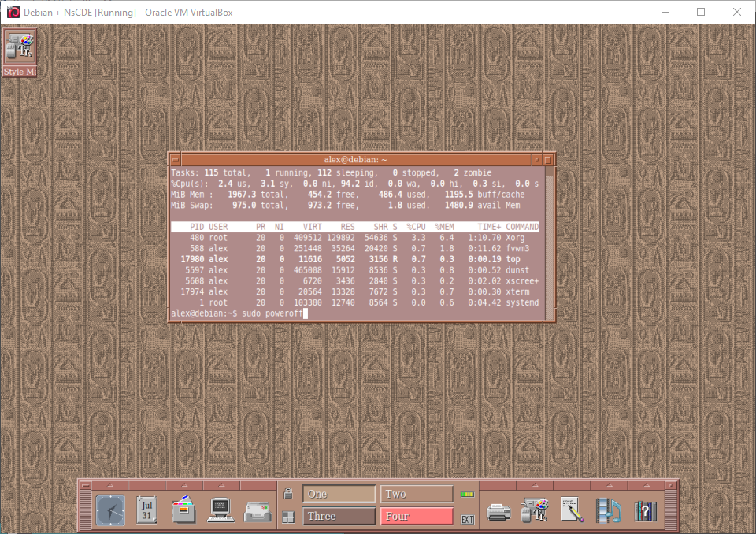Viewport: 756px width, 534px height.
Task: Toggle the screen lock padlock icon
Action: (288, 494)
